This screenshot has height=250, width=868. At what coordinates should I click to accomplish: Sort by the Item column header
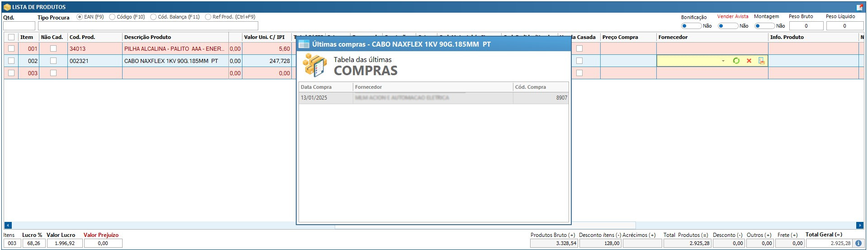coord(28,37)
